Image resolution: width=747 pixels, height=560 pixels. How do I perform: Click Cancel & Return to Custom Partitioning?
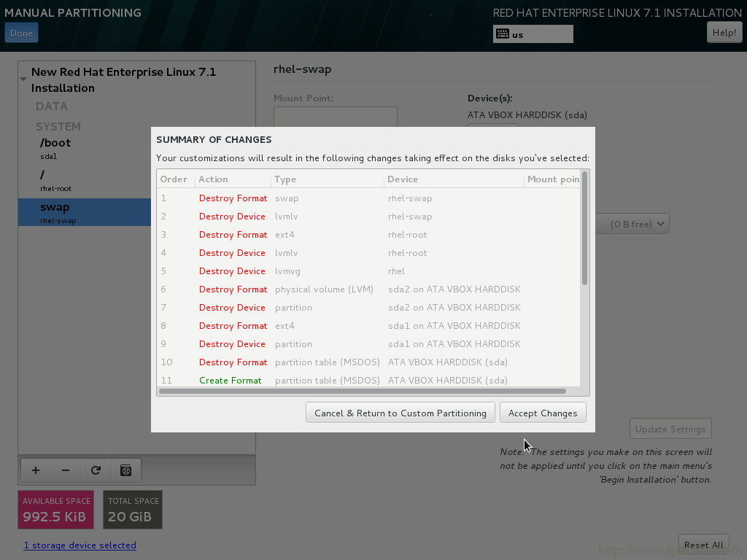[400, 413]
